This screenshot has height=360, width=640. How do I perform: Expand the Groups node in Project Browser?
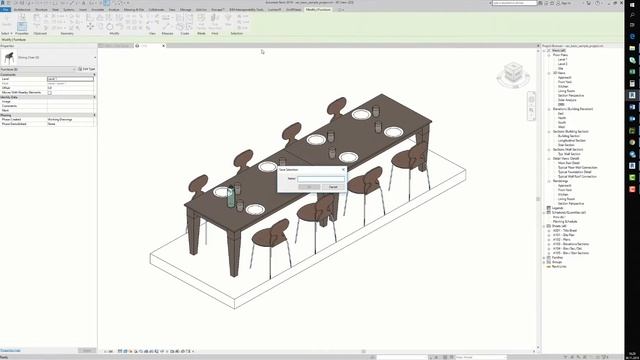[x=544, y=262]
